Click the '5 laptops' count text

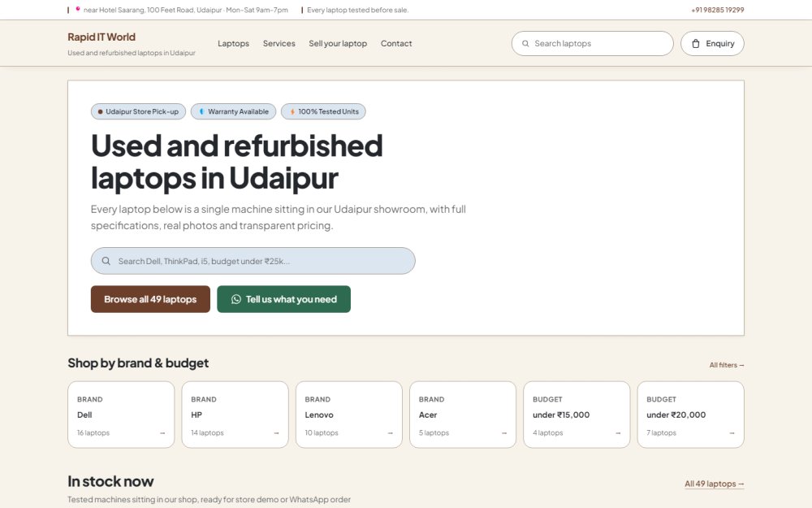(434, 433)
